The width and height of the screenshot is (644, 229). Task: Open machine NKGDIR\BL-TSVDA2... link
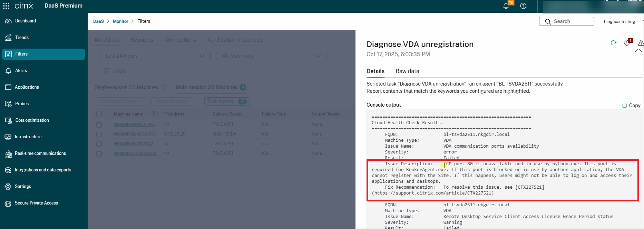pyautogui.click(x=135, y=144)
